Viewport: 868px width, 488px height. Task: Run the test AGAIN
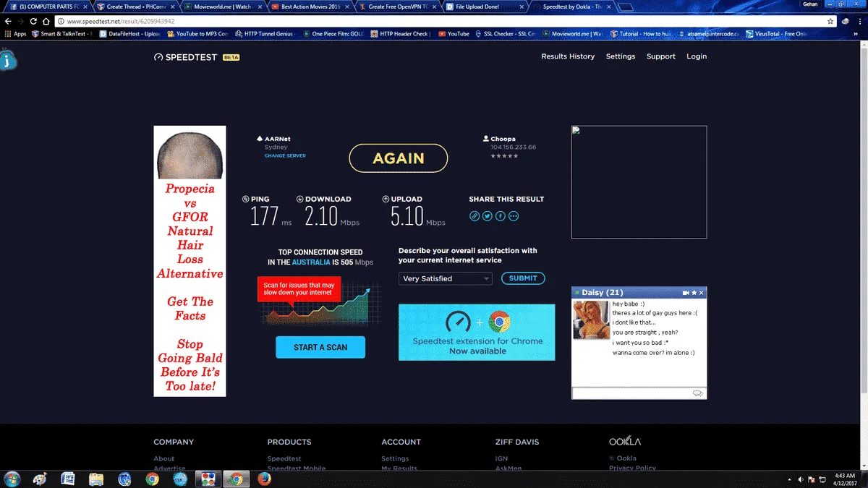point(399,158)
